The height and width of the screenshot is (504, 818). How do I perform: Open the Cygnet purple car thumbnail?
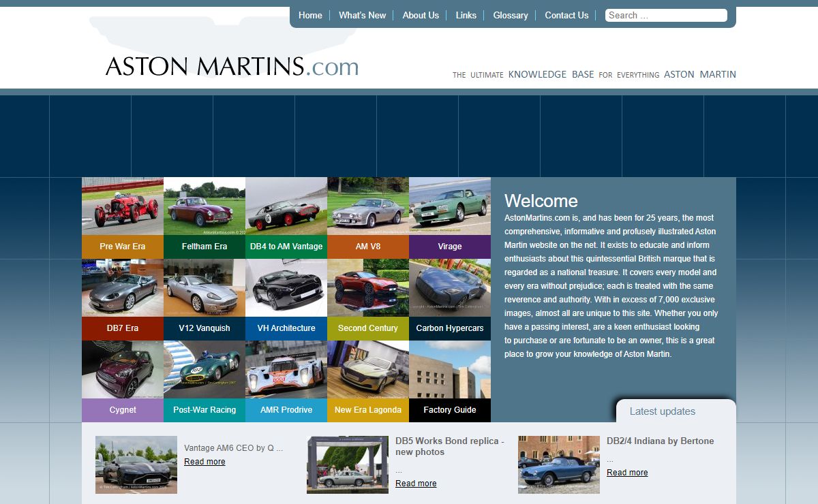pyautogui.click(x=123, y=370)
